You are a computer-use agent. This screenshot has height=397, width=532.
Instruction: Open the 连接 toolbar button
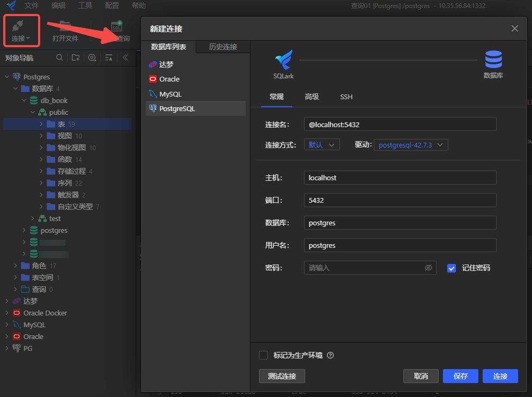pyautogui.click(x=21, y=31)
